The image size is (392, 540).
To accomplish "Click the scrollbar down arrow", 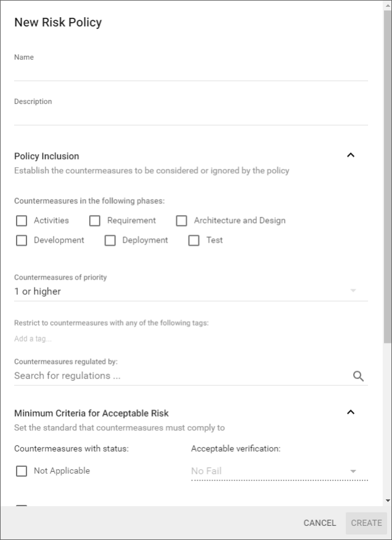I will point(387,501).
